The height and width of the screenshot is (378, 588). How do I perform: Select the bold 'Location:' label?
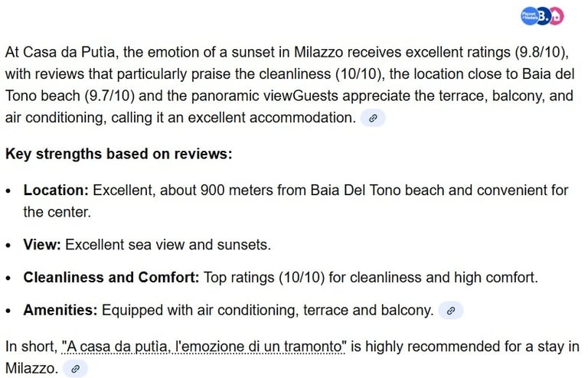[x=56, y=191]
